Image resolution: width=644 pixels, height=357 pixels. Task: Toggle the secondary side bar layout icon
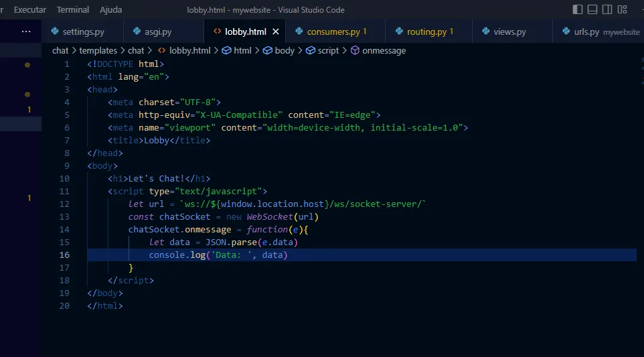coord(607,9)
